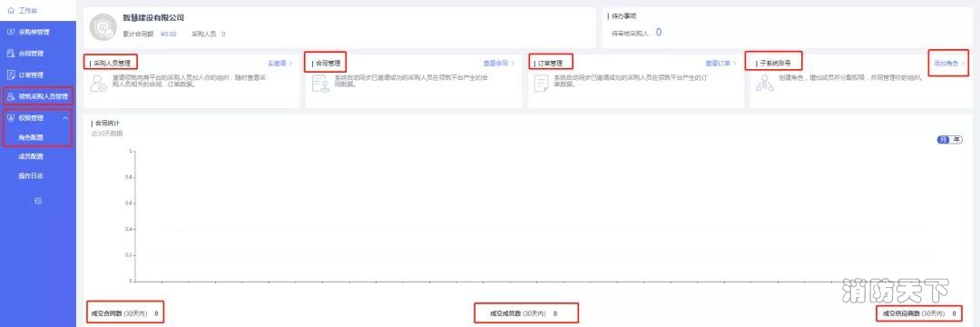
Task: Click the 近30天数据 subtitle
Action: [x=107, y=134]
